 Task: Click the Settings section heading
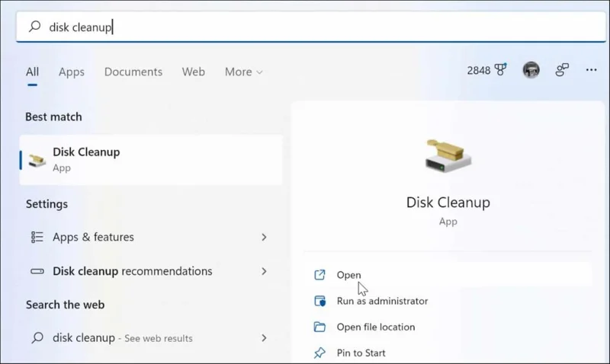tap(47, 204)
